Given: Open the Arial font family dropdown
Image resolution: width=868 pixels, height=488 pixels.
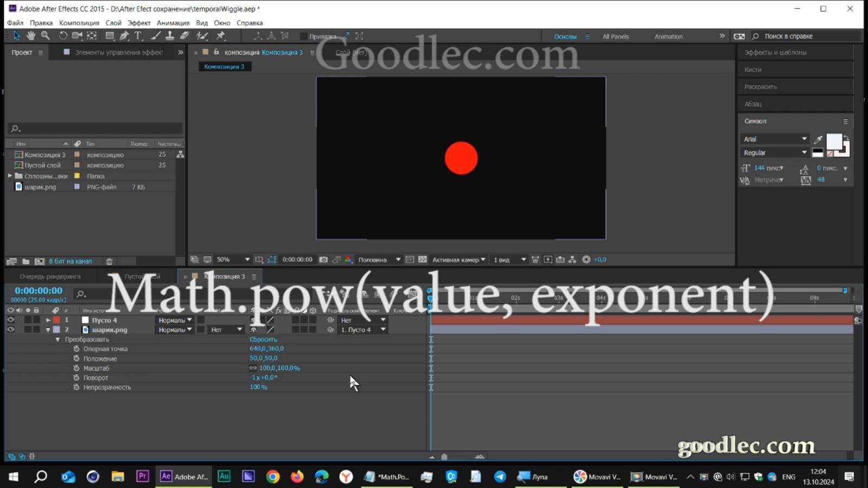Looking at the screenshot, I should [x=774, y=139].
